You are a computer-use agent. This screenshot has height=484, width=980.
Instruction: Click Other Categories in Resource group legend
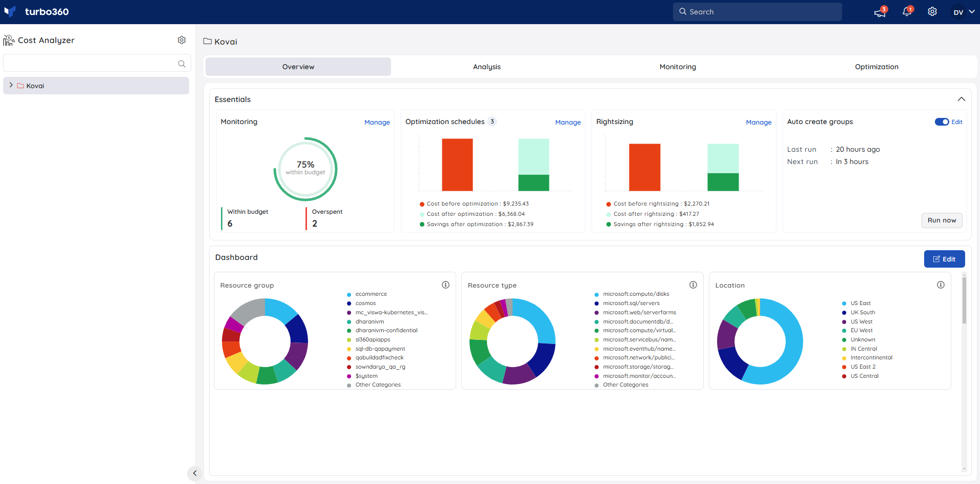click(x=374, y=385)
